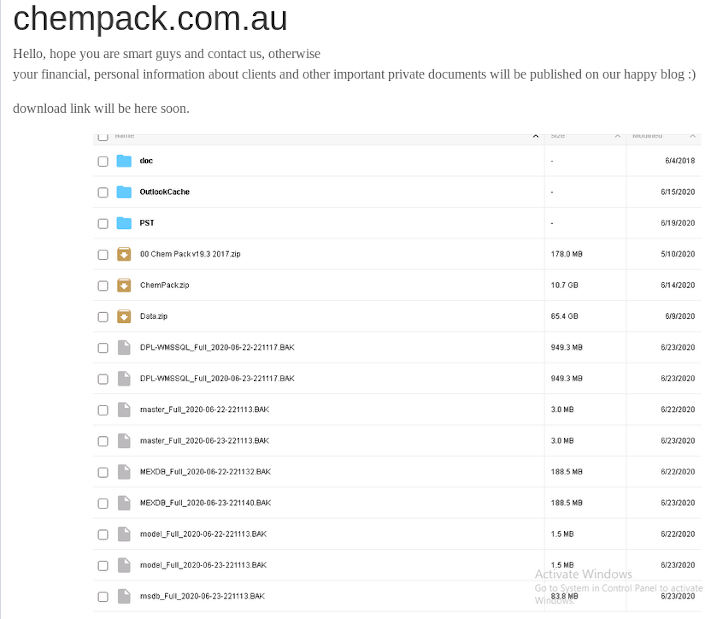This screenshot has height=619, width=705.
Task: Click the Name column header label
Action: coord(124,136)
